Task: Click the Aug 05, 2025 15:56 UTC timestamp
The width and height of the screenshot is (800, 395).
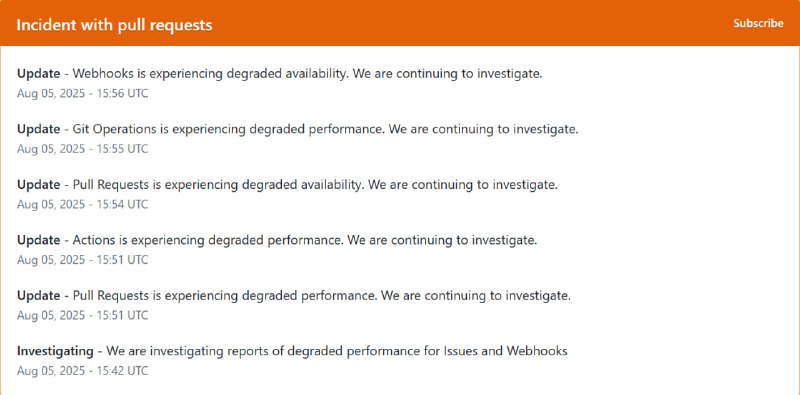Action: [83, 94]
